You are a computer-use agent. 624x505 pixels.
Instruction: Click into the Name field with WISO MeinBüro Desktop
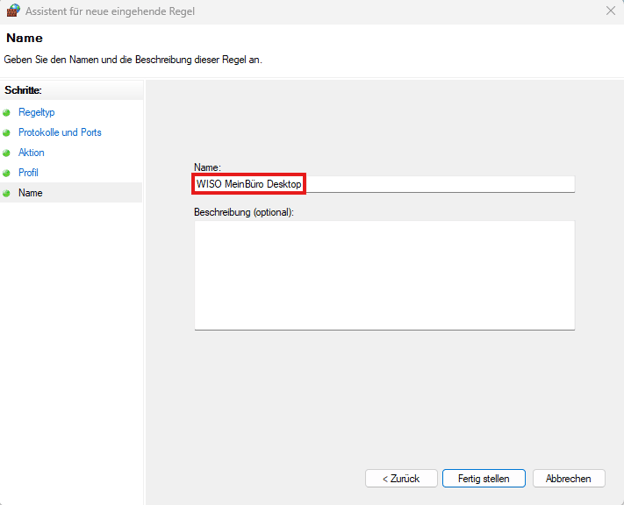[x=384, y=184]
